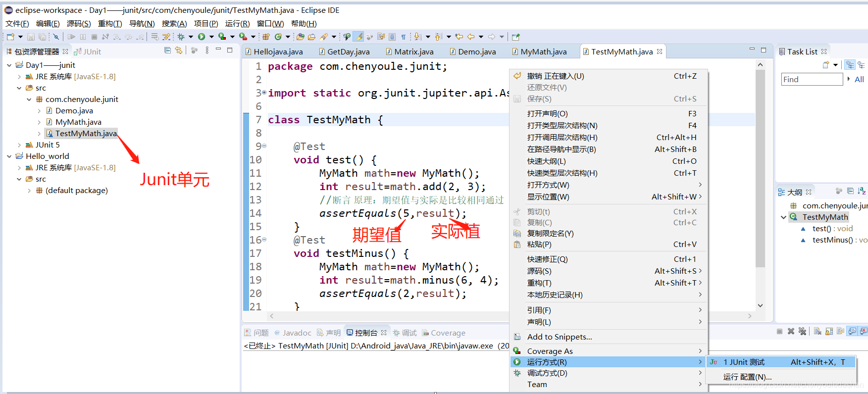Click the New Task icon in Task List
This screenshot has width=868, height=394.
click(x=825, y=65)
